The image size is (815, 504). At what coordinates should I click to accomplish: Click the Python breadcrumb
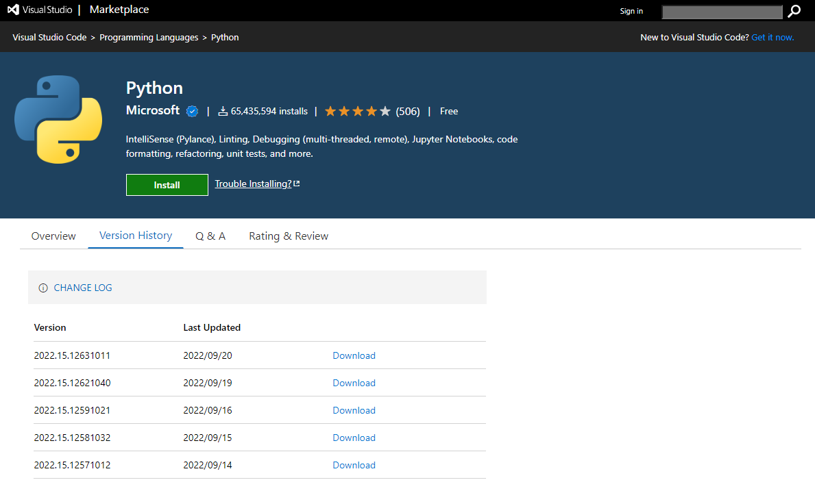click(225, 38)
